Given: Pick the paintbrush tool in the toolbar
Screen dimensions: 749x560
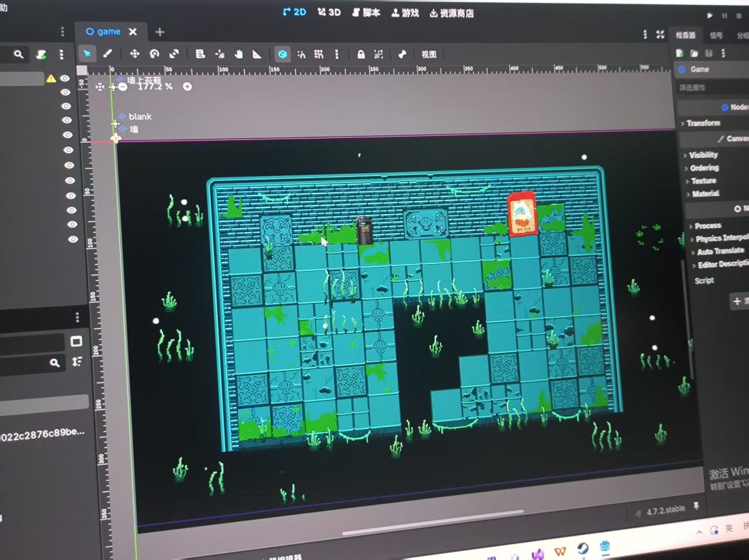Looking at the screenshot, I should pyautogui.click(x=107, y=53).
